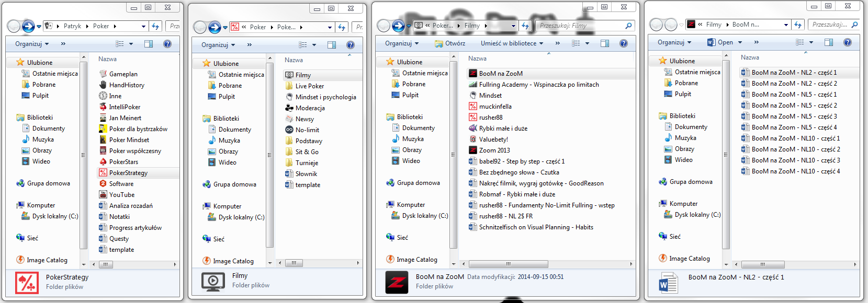The image size is (868, 303).
Task: Toggle preview pane in second window
Action: tap(332, 45)
